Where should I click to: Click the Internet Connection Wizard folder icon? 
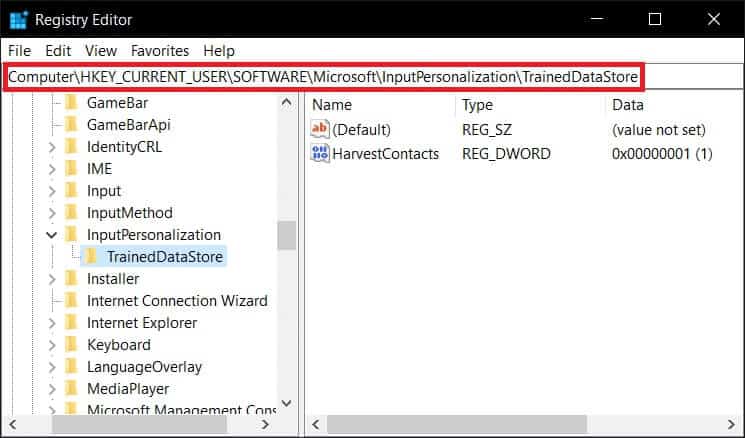(x=71, y=301)
